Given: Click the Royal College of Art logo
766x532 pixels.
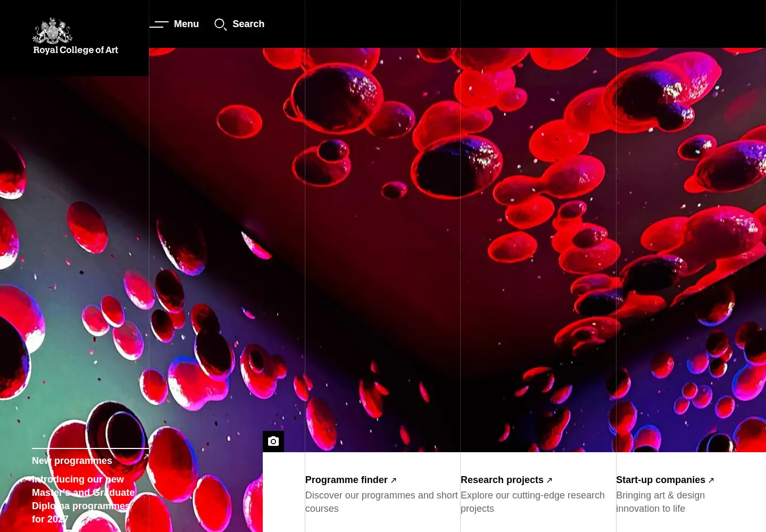Looking at the screenshot, I should (x=75, y=36).
